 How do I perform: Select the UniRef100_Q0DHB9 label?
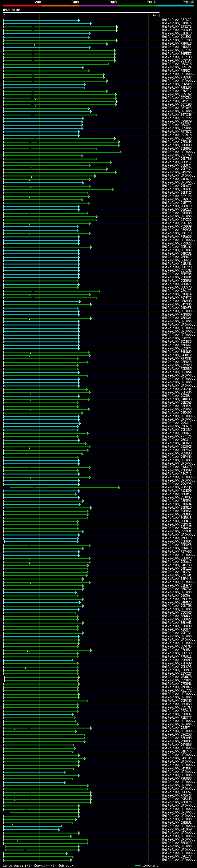click(x=177, y=145)
